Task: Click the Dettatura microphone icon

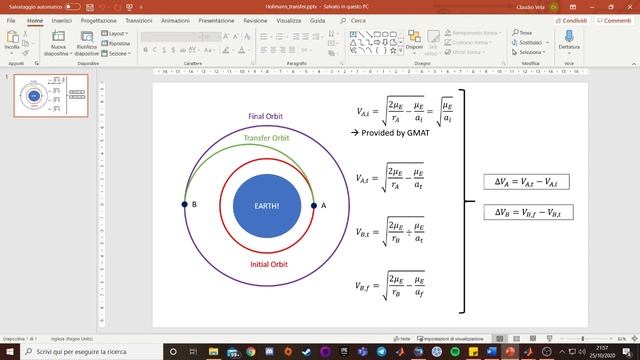Action: pyautogui.click(x=569, y=37)
